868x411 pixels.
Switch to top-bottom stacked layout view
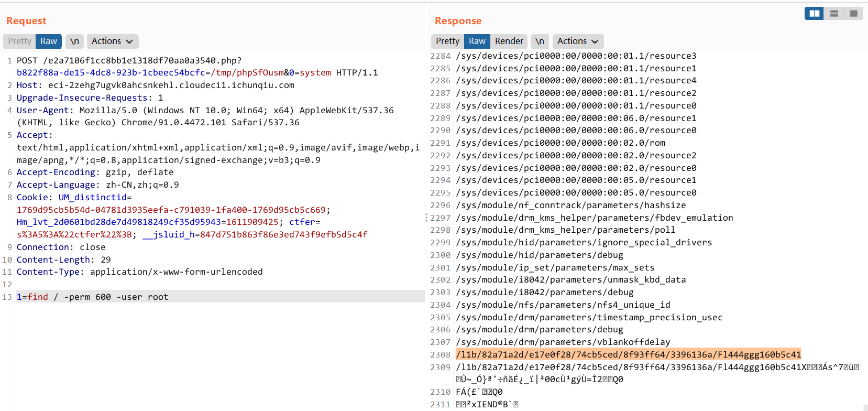(834, 14)
